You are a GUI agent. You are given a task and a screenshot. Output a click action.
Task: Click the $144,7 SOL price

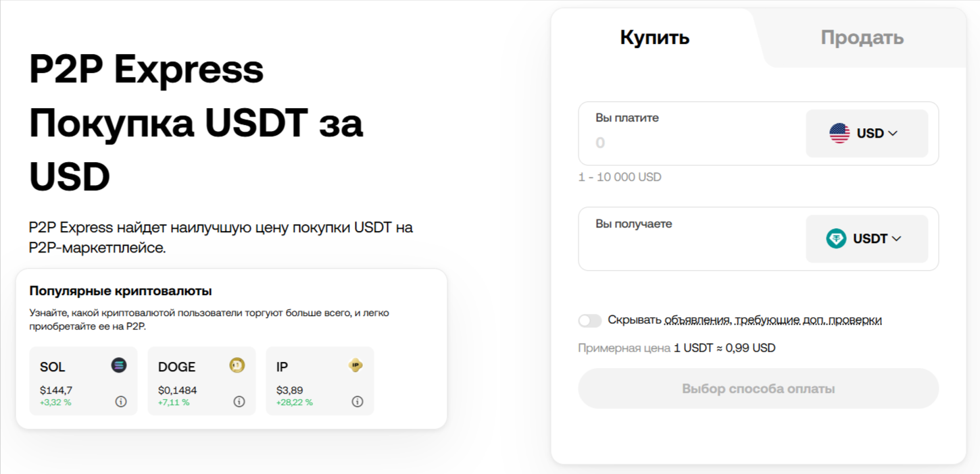click(x=56, y=390)
